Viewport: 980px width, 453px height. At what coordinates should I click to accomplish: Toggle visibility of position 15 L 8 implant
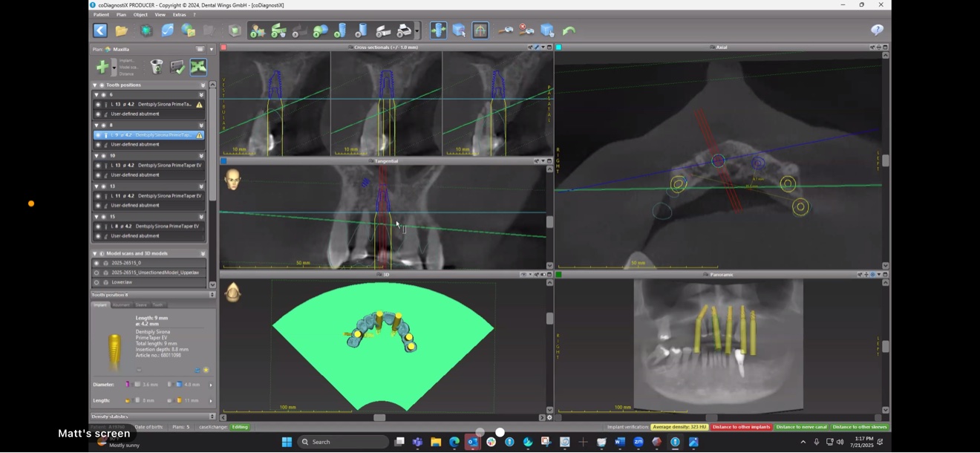(x=98, y=226)
